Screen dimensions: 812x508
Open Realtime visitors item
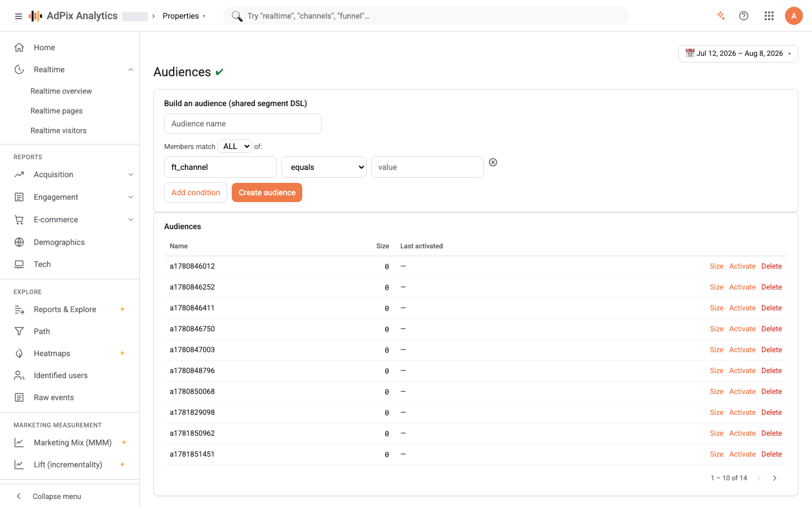click(59, 130)
